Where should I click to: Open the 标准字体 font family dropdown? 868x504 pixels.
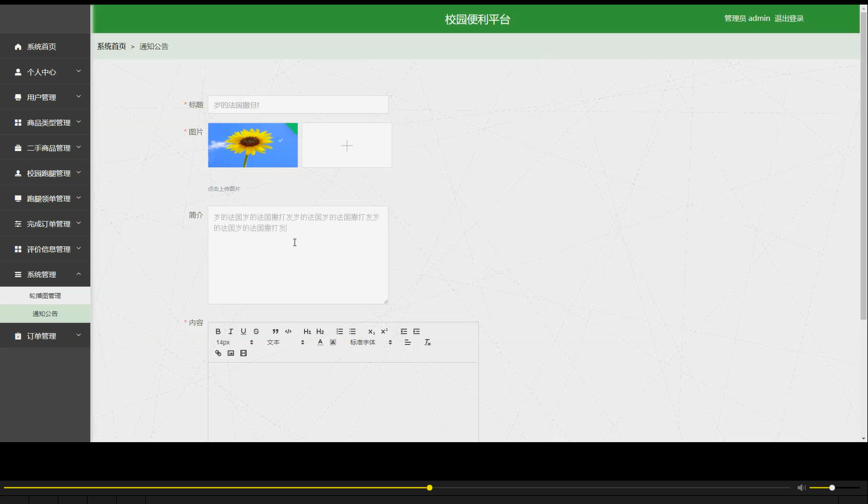tap(371, 342)
